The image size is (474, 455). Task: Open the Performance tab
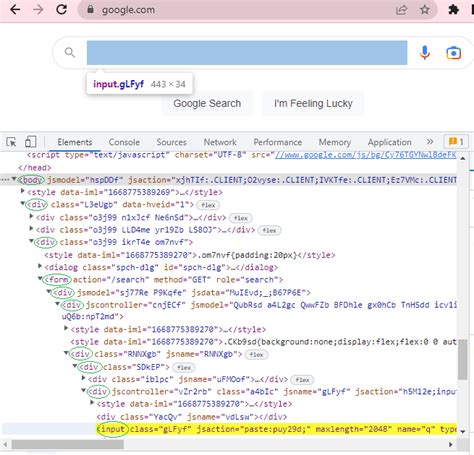[278, 142]
